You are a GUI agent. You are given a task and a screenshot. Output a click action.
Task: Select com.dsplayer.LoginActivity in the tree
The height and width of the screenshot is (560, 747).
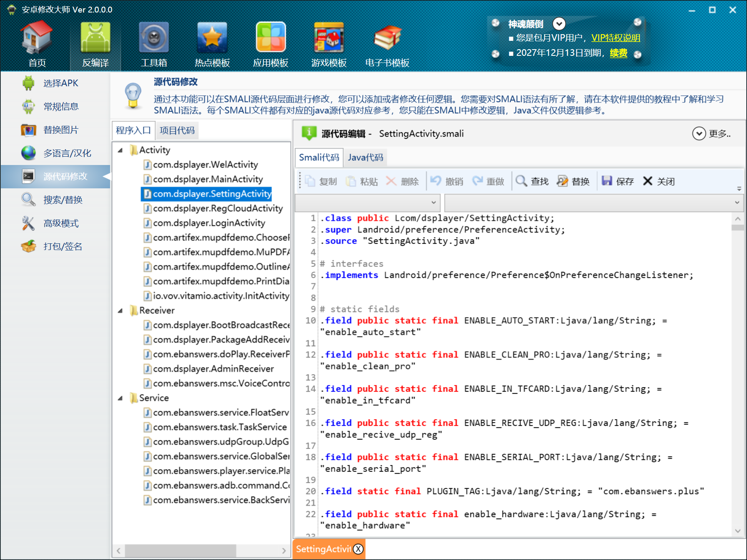pos(209,223)
